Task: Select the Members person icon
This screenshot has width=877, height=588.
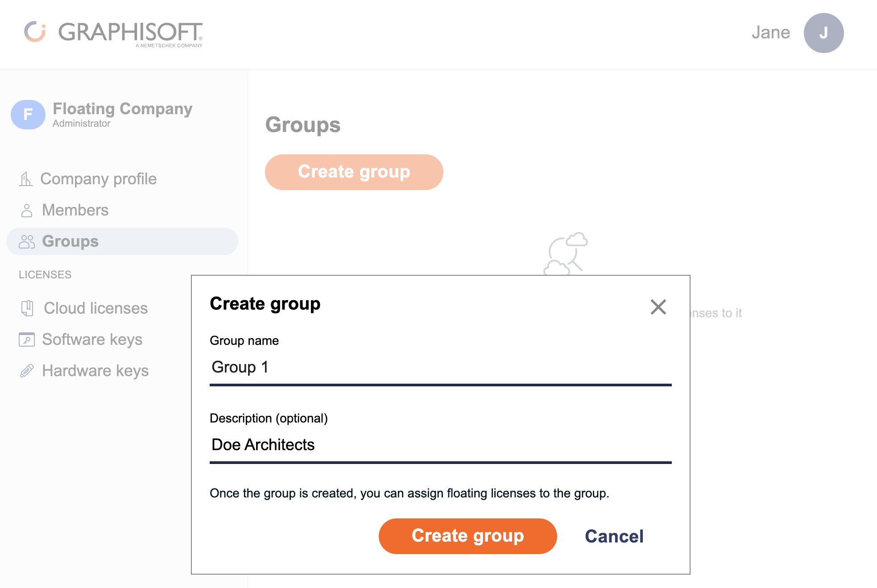Action: click(x=26, y=210)
